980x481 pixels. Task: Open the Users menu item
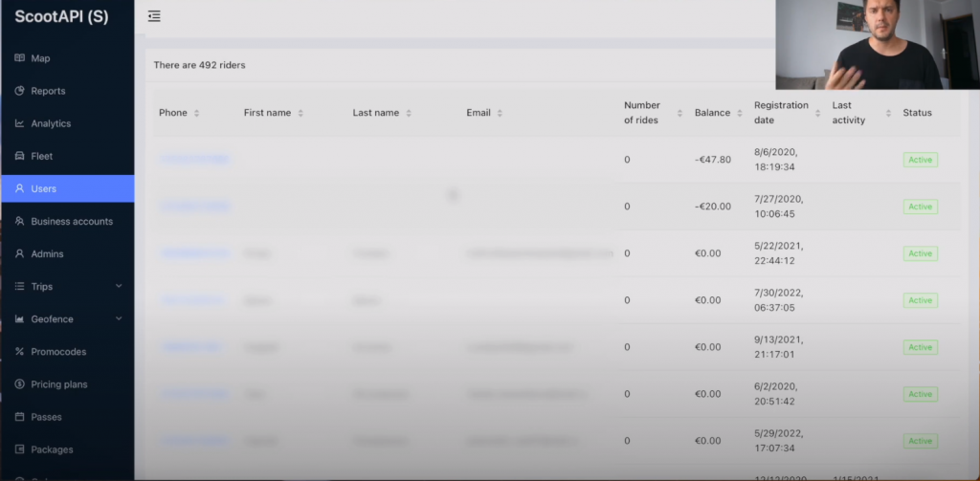43,188
